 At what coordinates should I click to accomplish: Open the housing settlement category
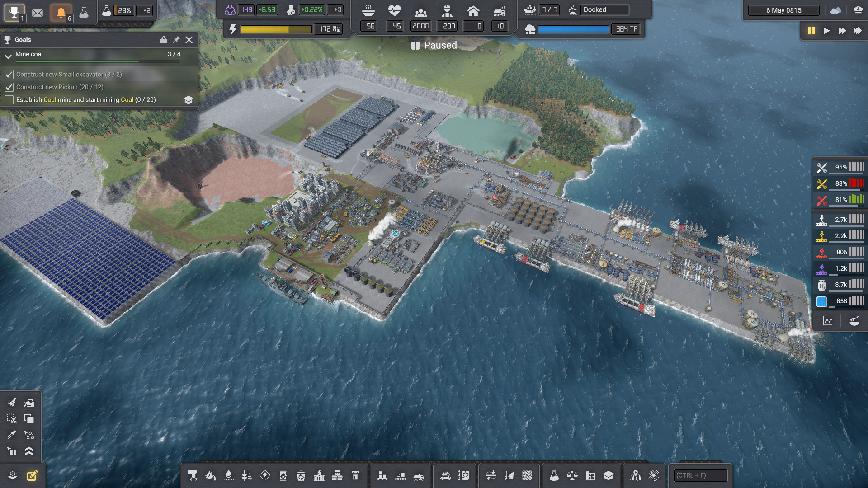coord(337,475)
